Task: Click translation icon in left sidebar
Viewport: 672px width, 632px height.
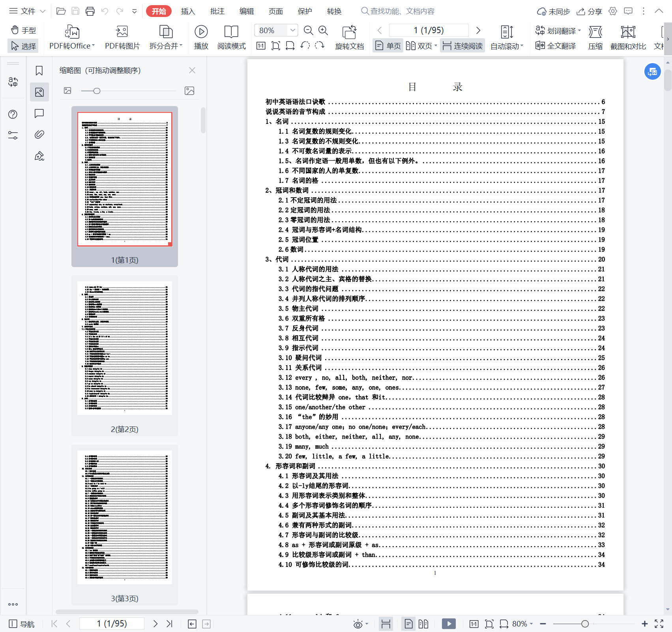Action: tap(13, 82)
